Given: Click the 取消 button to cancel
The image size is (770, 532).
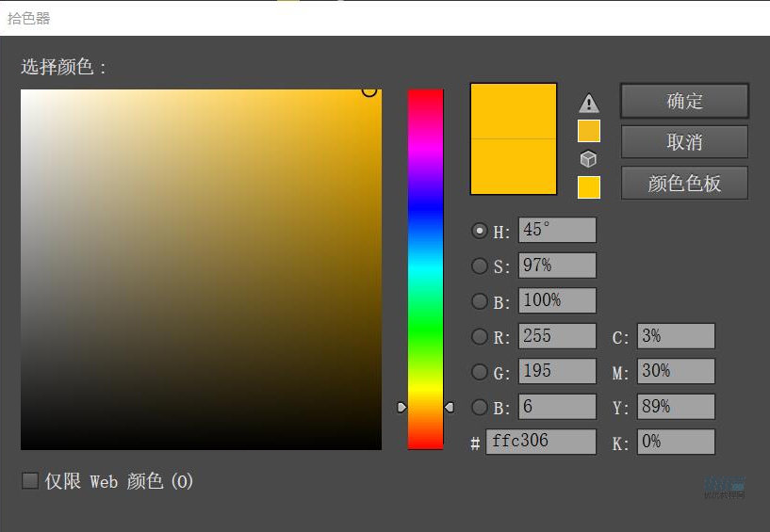Looking at the screenshot, I should pos(684,142).
